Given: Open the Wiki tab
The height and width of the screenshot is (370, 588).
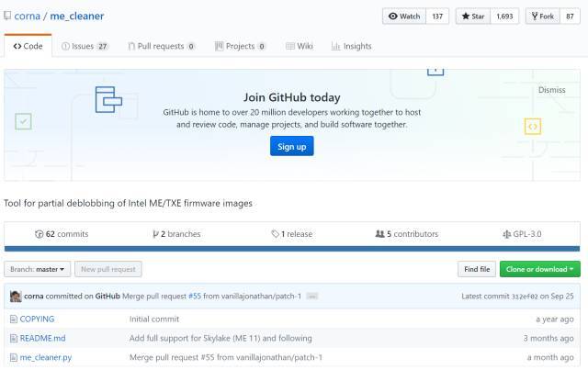Looking at the screenshot, I should click(300, 46).
